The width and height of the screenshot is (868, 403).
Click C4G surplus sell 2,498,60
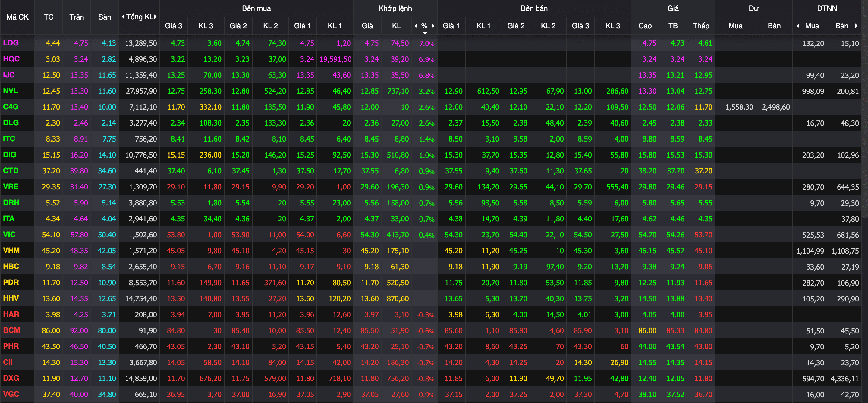point(776,107)
